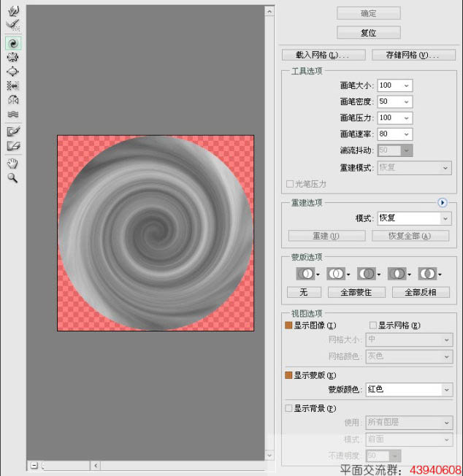Open the 网格大小 dropdown

tap(409, 339)
